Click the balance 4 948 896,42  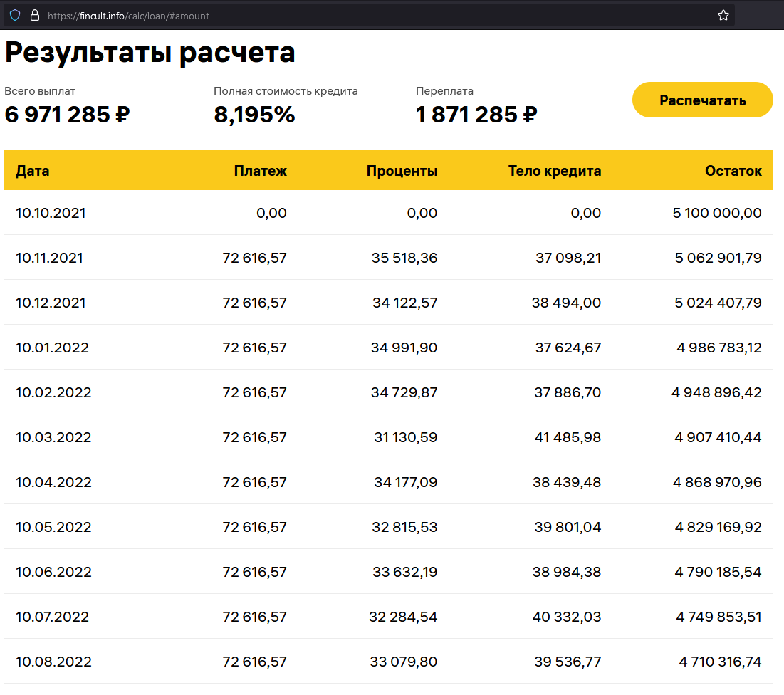(x=716, y=392)
